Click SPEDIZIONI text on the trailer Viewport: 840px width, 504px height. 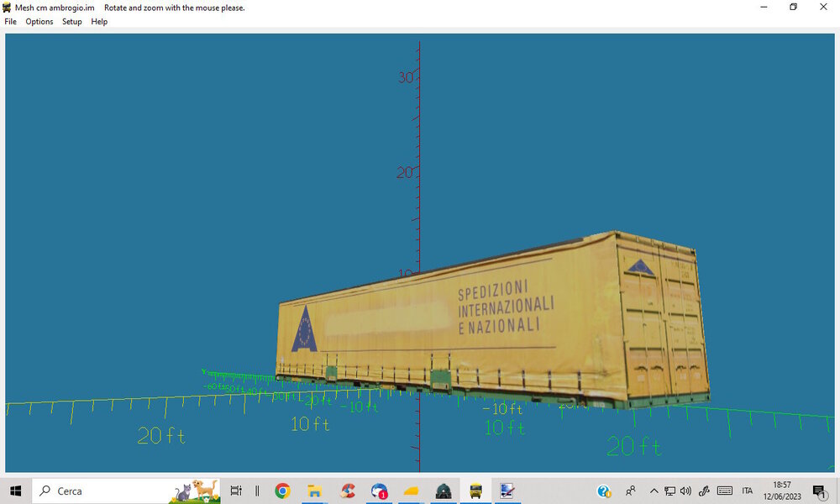tap(493, 290)
